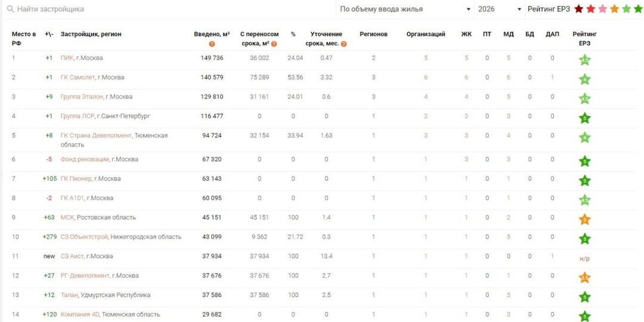644x322 pixels.
Task: Filter by light green rating star
Action: coord(626,9)
